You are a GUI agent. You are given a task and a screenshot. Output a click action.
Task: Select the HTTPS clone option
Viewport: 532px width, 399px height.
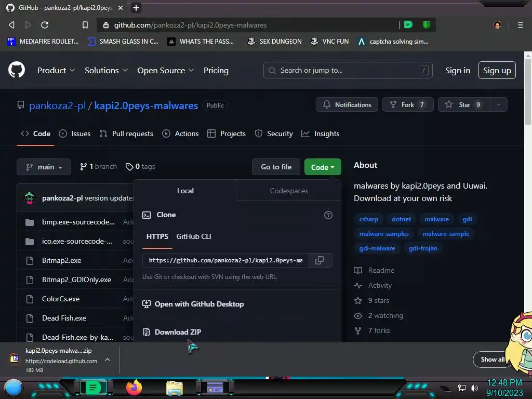coord(157,236)
